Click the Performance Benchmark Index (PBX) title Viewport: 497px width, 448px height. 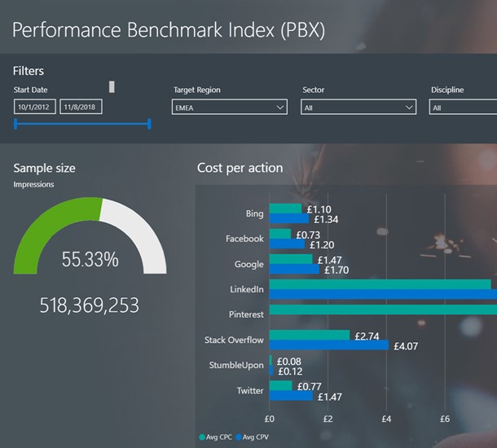[169, 30]
